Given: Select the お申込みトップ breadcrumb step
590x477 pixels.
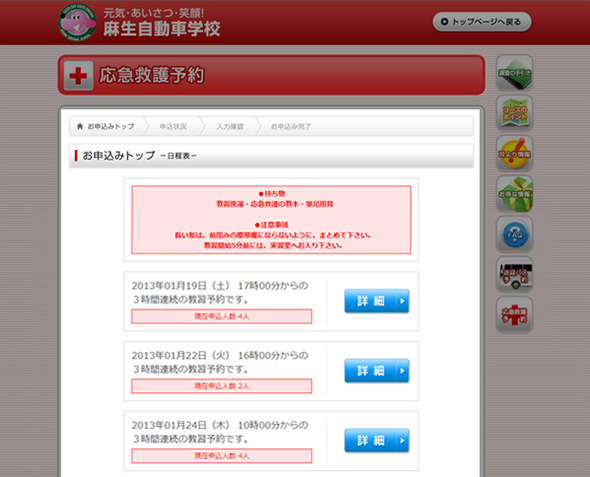Looking at the screenshot, I should pos(106,126).
